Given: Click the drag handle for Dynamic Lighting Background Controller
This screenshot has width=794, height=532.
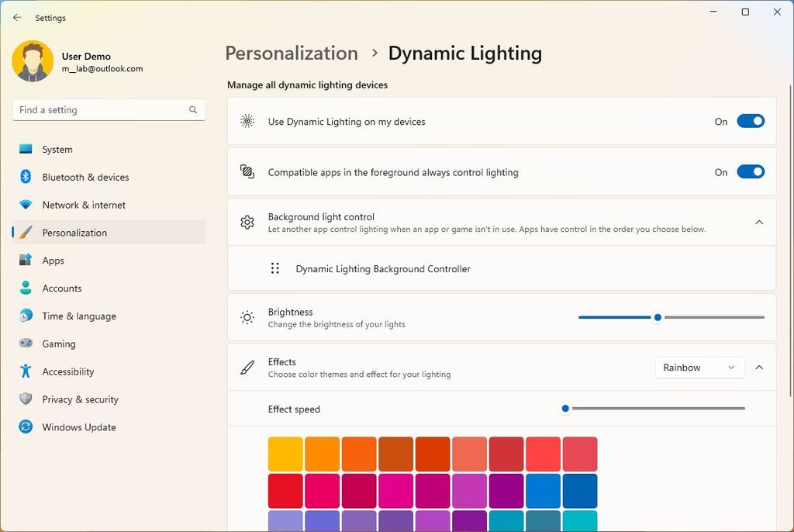Looking at the screenshot, I should pos(274,268).
